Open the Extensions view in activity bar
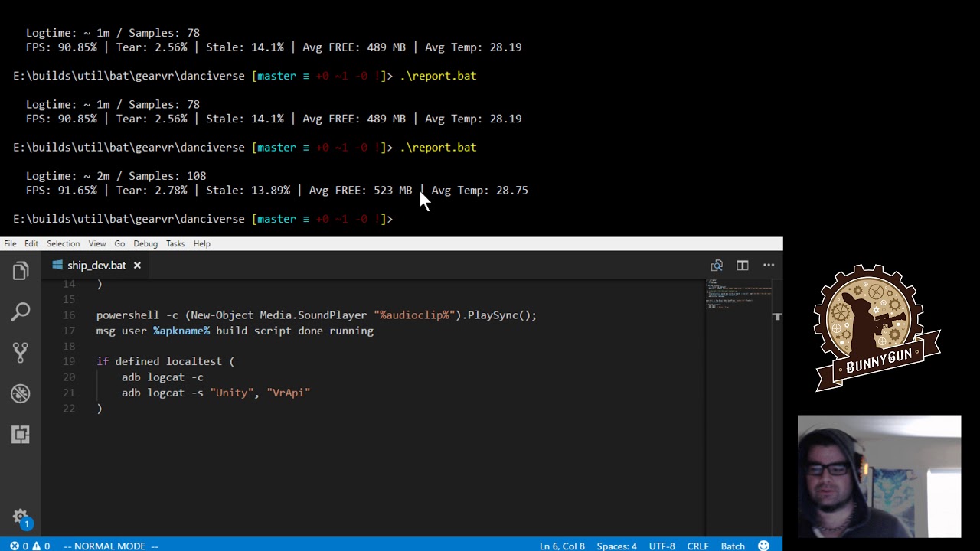 pyautogui.click(x=21, y=434)
